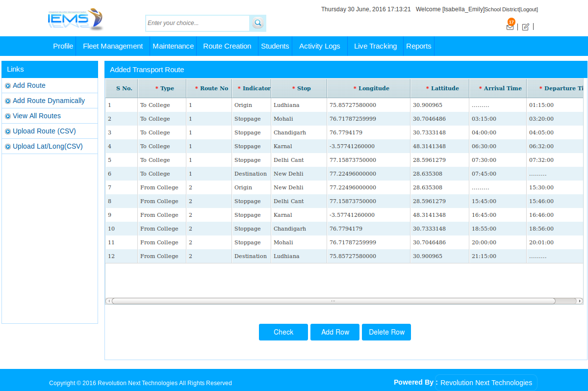Click the search magnifier icon
This screenshot has height=391, width=588.
257,23
